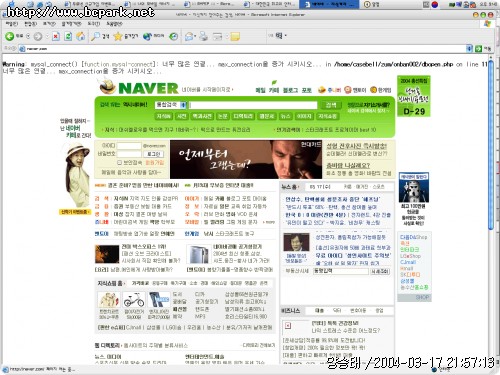Open the 포토 link
The height and width of the screenshot is (375, 500).
pos(306,90)
